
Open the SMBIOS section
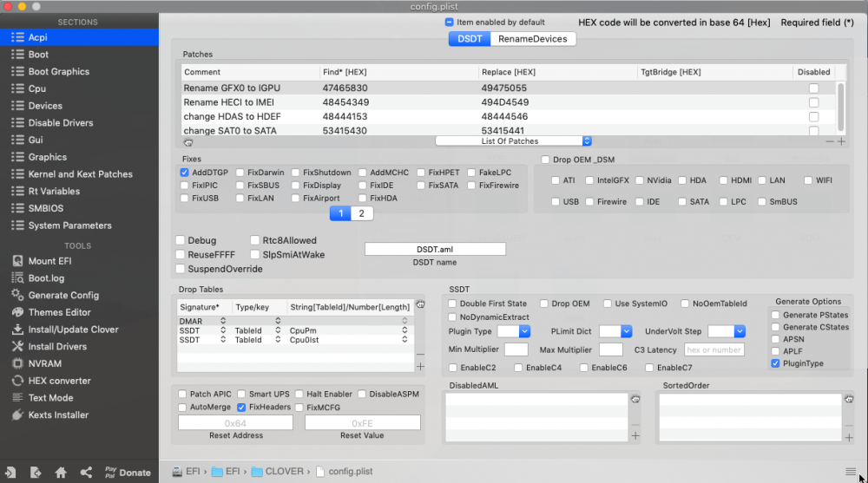79,209
